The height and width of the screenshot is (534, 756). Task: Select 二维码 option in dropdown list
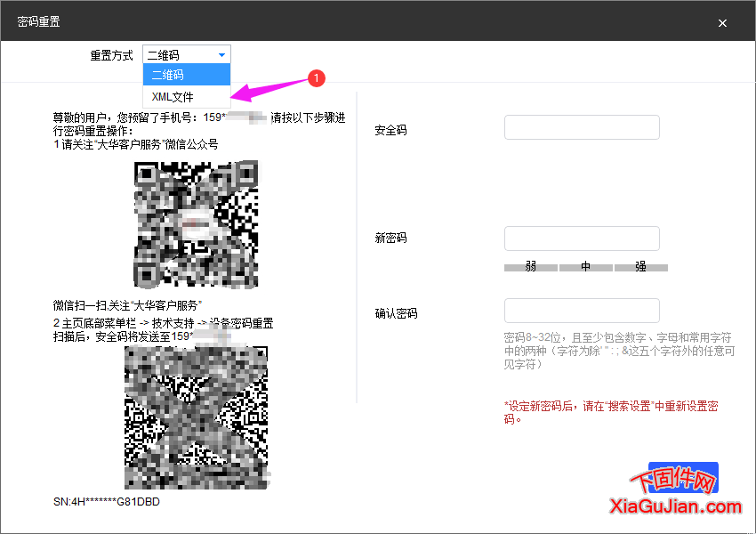[x=187, y=75]
